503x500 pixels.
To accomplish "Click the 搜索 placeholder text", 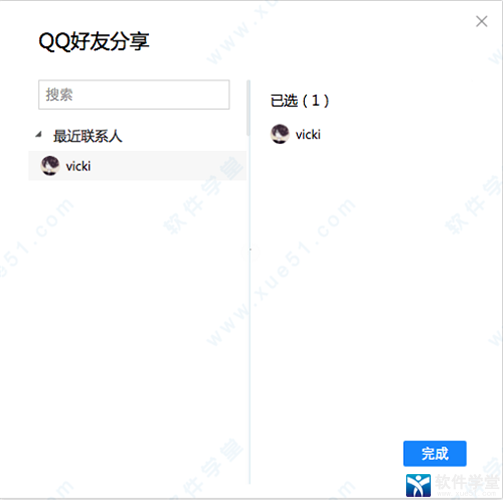I will [x=59, y=95].
